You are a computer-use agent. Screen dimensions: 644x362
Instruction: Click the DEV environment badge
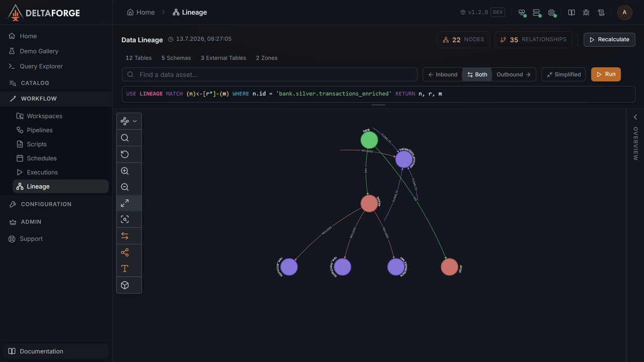498,12
